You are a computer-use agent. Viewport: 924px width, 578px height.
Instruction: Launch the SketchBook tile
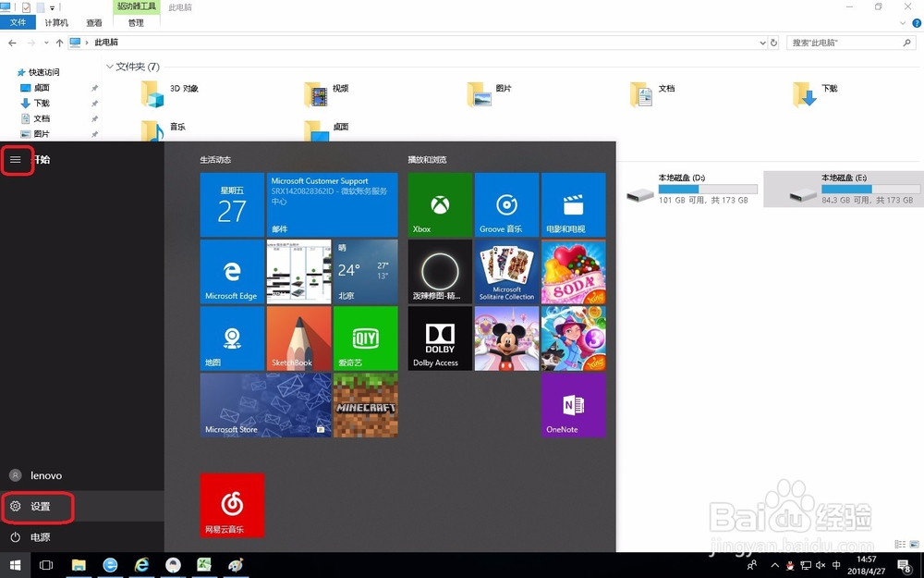pos(298,338)
